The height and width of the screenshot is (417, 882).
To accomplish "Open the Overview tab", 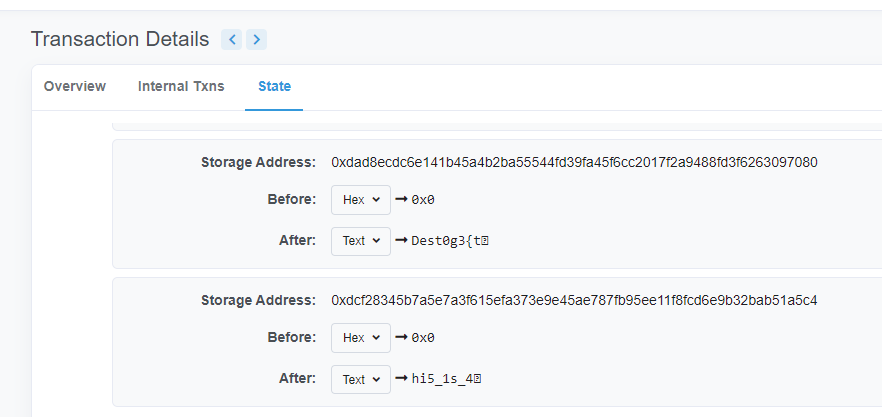I will [x=75, y=86].
